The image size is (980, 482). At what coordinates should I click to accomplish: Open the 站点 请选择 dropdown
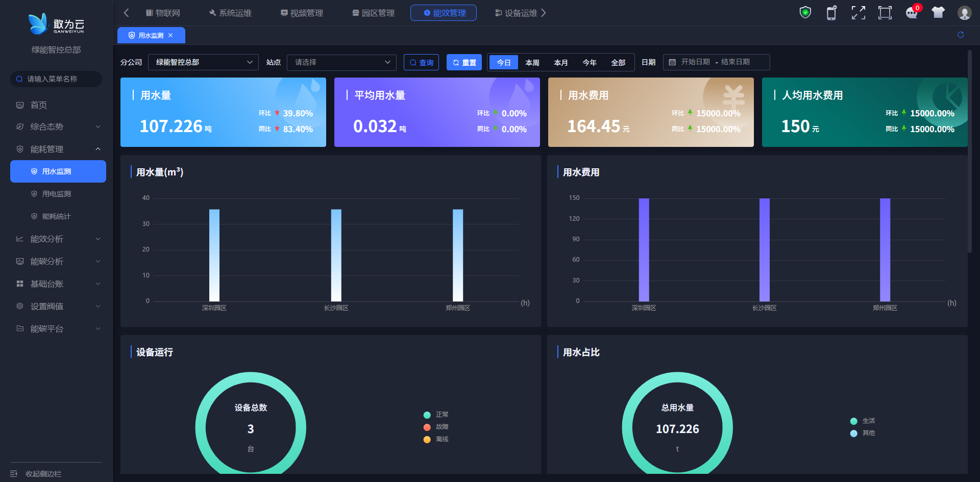coord(342,62)
